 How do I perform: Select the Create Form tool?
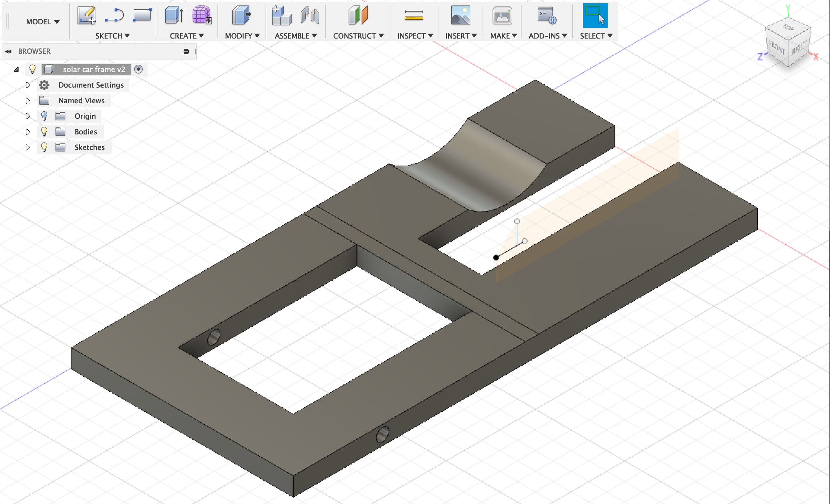pos(201,15)
